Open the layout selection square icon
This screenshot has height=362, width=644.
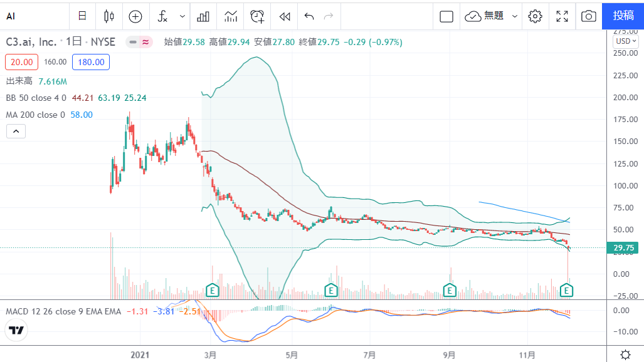click(446, 16)
